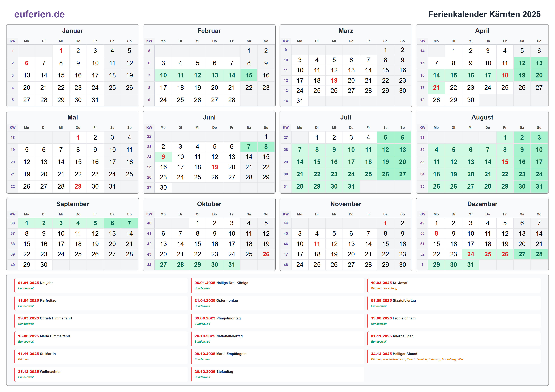Open the 11.11.2025 St. Martin entry
The width and height of the screenshot is (555, 392).
[101, 356]
